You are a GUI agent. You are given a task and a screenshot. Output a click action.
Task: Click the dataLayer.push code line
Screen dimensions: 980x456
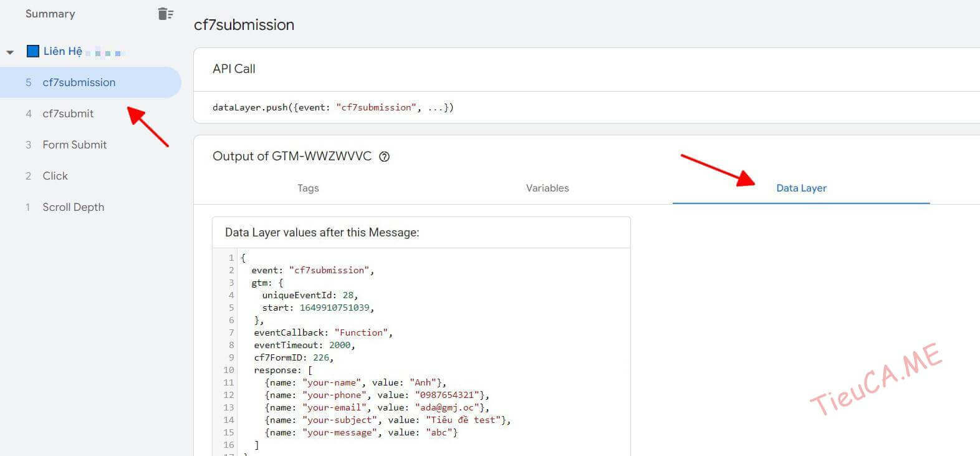click(x=333, y=107)
